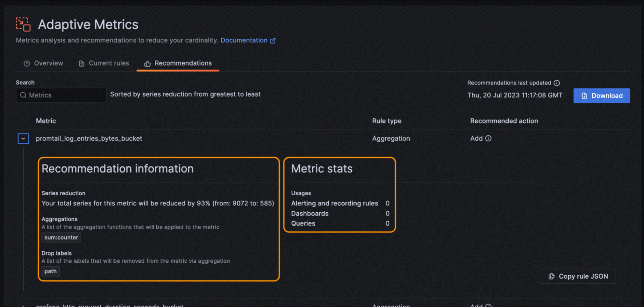Screen dimensions: 644x307
Task: Open the Current rules tab
Action: [x=108, y=63]
